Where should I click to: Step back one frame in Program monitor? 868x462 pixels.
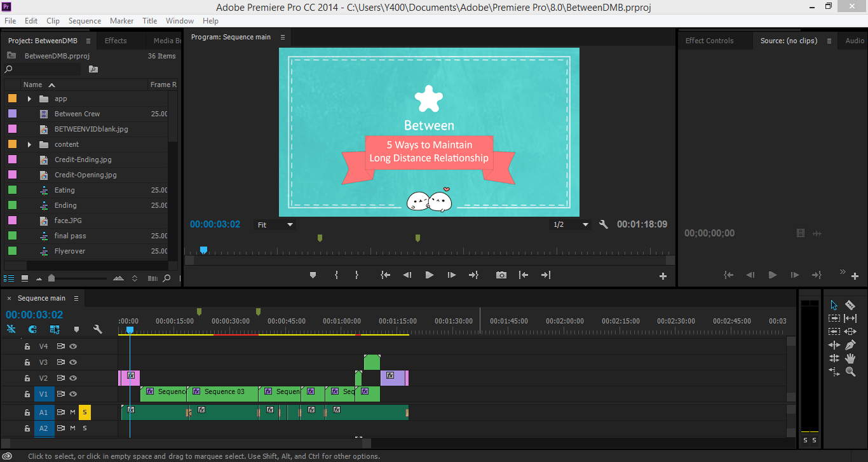pyautogui.click(x=407, y=275)
